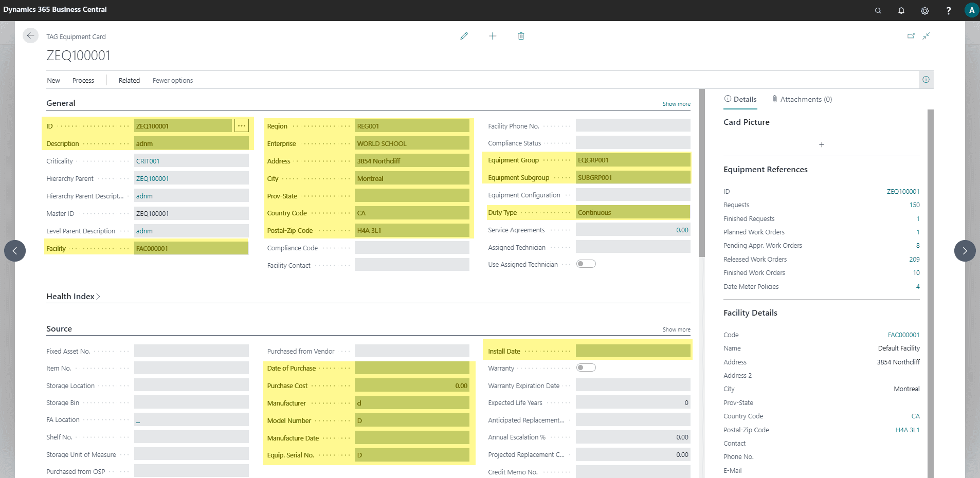Image resolution: width=980 pixels, height=478 pixels.
Task: Open card in new window icon
Action: (x=911, y=36)
